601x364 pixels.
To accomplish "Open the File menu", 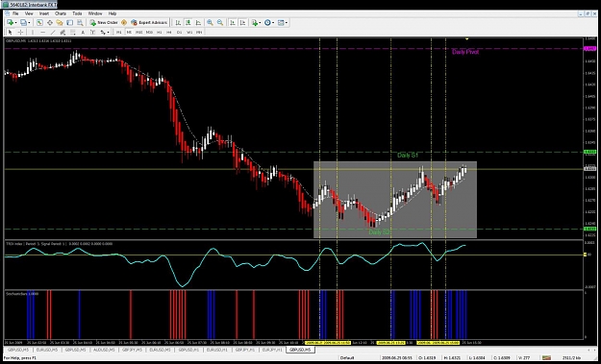I will pyautogui.click(x=15, y=13).
